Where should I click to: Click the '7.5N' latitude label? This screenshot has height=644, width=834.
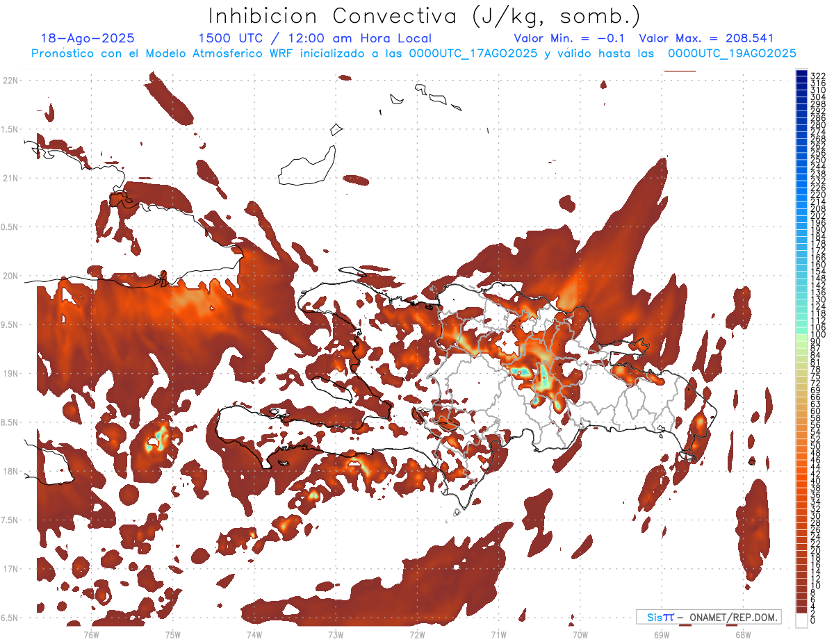click(10, 520)
